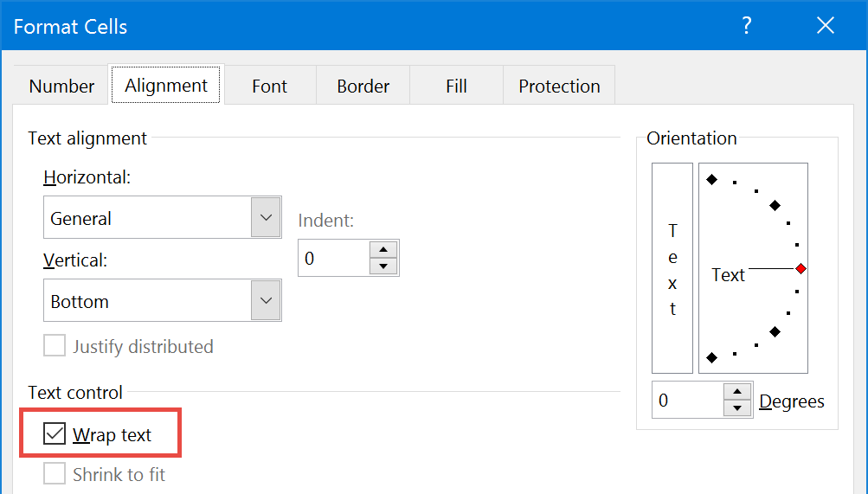Click the help question mark icon
This screenshot has height=494, width=868.
tap(747, 25)
